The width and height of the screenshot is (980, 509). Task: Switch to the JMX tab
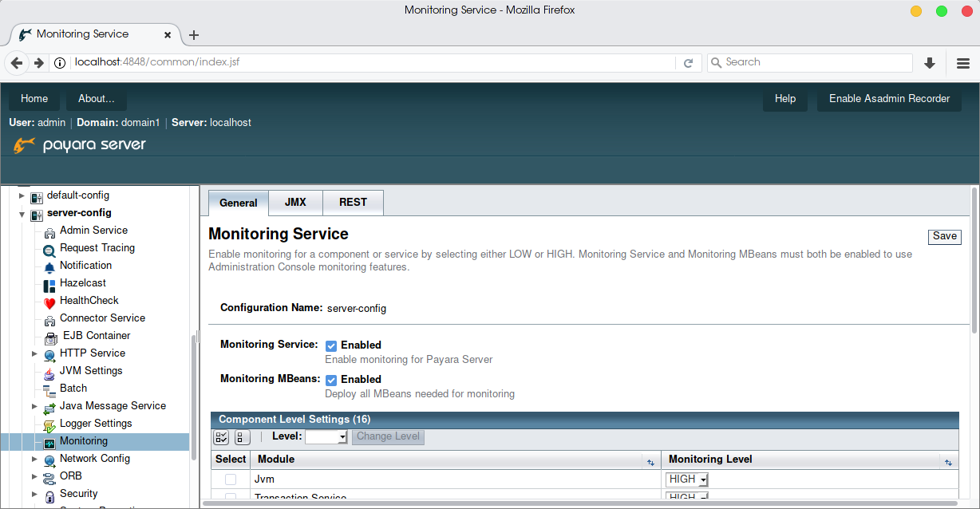[295, 203]
